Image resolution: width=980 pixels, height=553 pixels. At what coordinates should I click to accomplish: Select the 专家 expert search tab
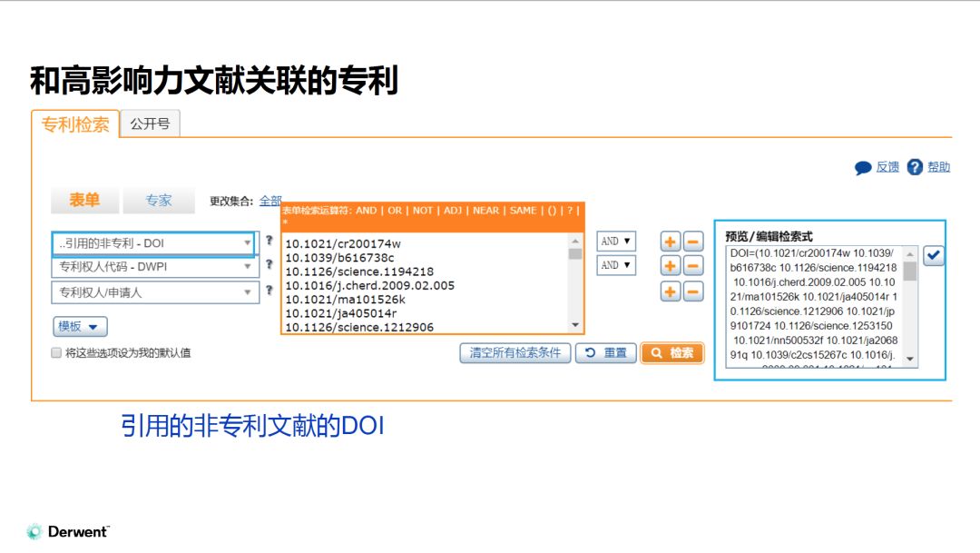tap(159, 200)
